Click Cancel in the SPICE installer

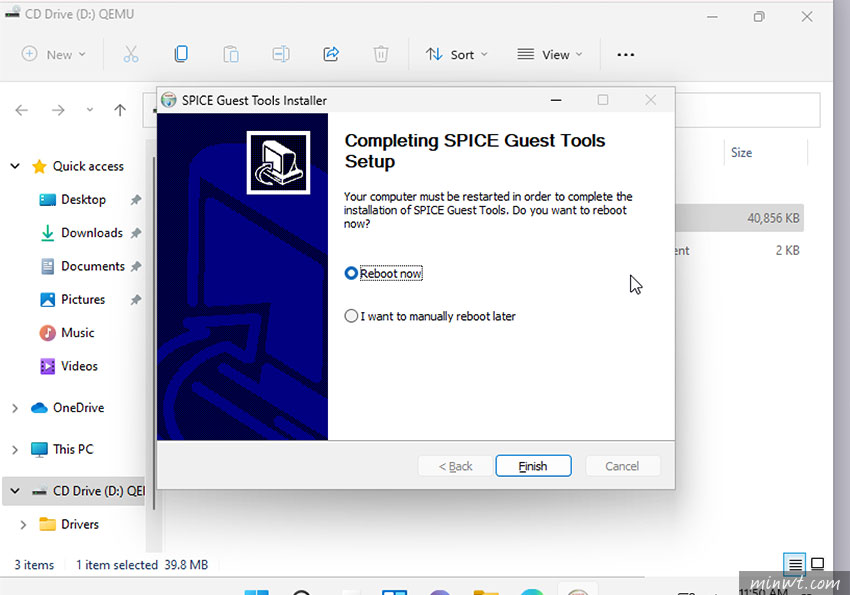click(x=622, y=466)
